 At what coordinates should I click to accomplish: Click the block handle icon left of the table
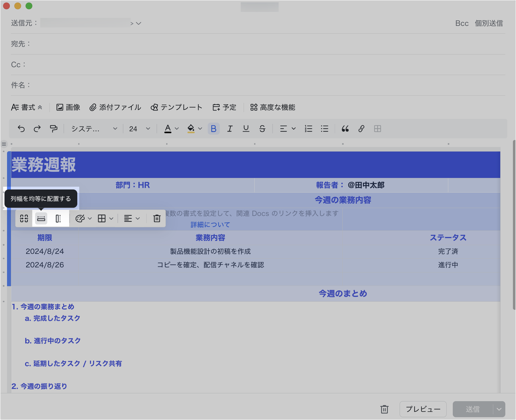point(4,144)
